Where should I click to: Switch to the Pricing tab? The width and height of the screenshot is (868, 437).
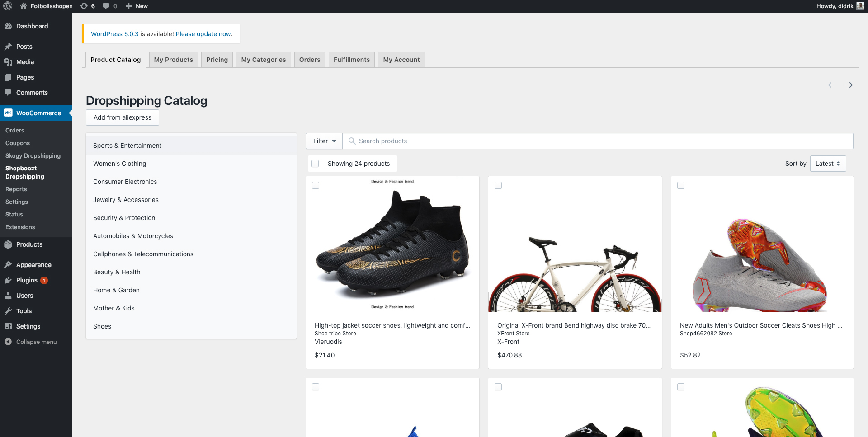click(217, 60)
